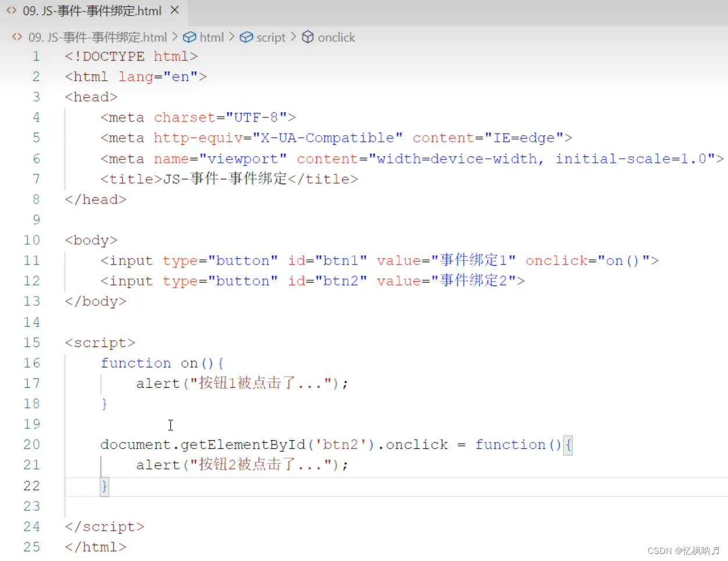Close the 09. JS-事件-事件绑定.html tab
The image size is (728, 561).
[x=173, y=10]
